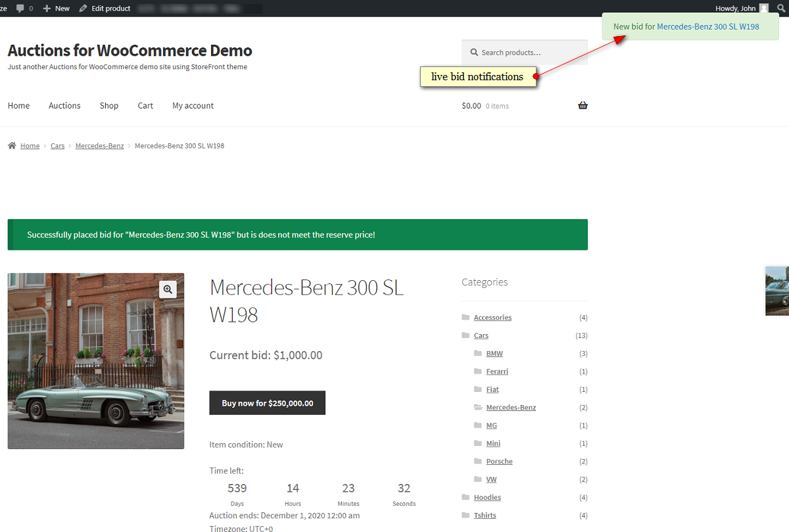Click the folder icon beside Hoodies category
Viewport: 789px width, 532px height.
[466, 497]
